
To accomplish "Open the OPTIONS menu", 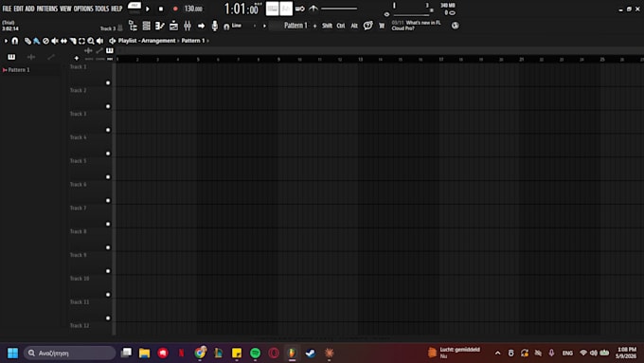I will (83, 9).
